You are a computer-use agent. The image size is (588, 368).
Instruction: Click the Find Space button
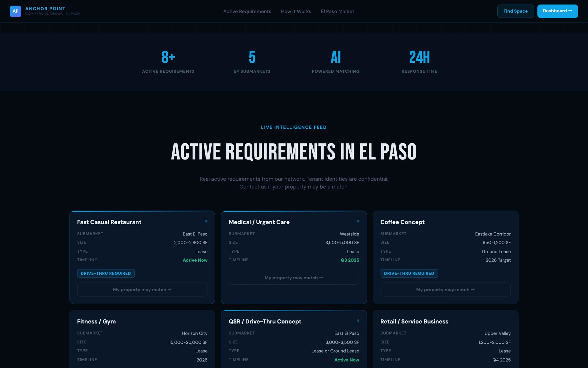(515, 11)
